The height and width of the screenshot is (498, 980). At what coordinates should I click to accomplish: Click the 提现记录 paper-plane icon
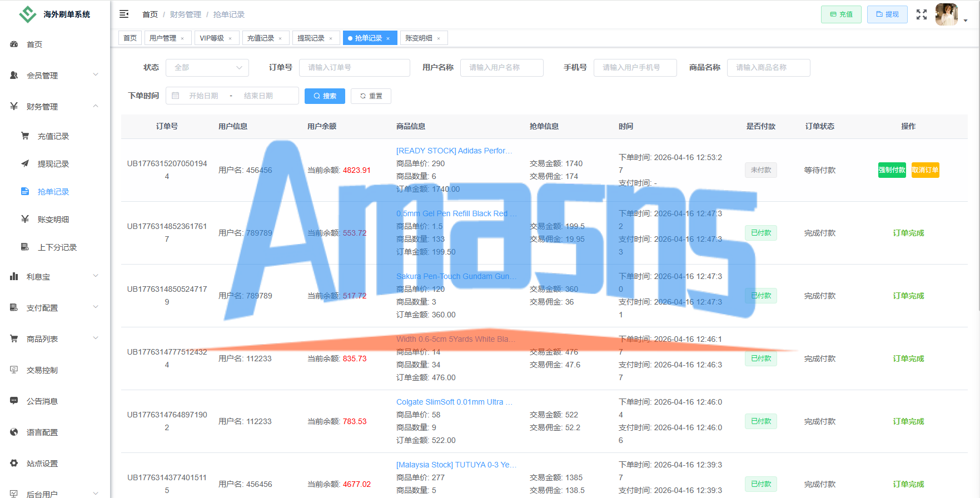[x=25, y=163]
